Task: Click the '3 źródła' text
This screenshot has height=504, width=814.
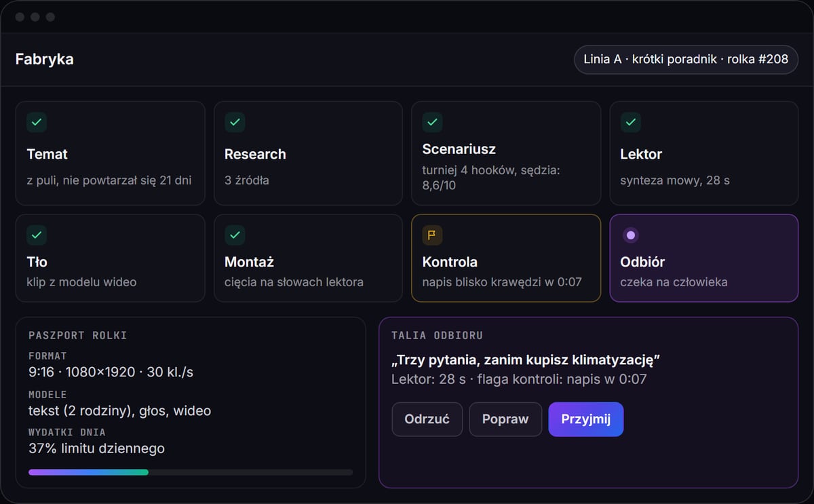Action: pos(247,180)
